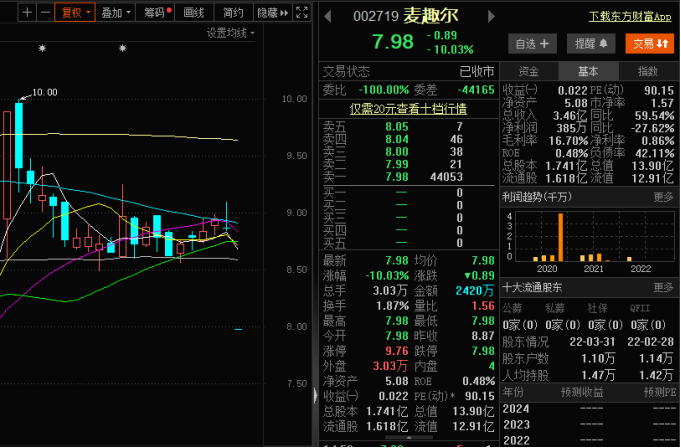Screen dimensions: 681x448
Task: Click the orange 交易 button
Action: pos(650,43)
